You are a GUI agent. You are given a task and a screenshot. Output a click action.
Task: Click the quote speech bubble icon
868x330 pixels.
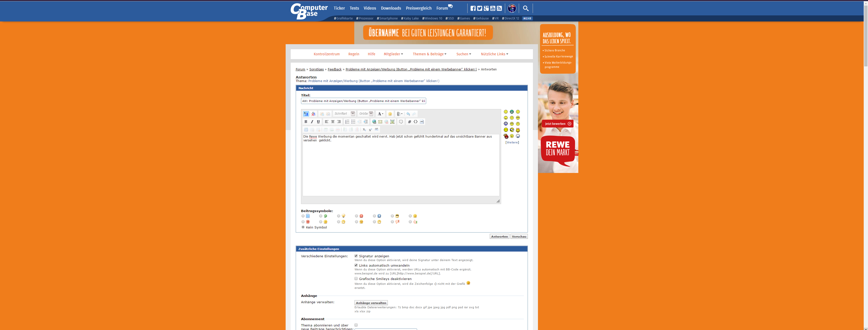click(401, 122)
